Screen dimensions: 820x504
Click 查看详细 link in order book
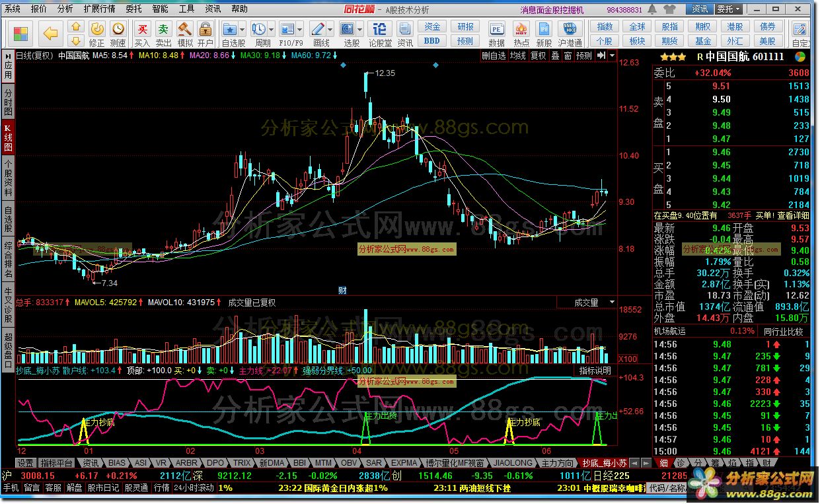click(793, 215)
